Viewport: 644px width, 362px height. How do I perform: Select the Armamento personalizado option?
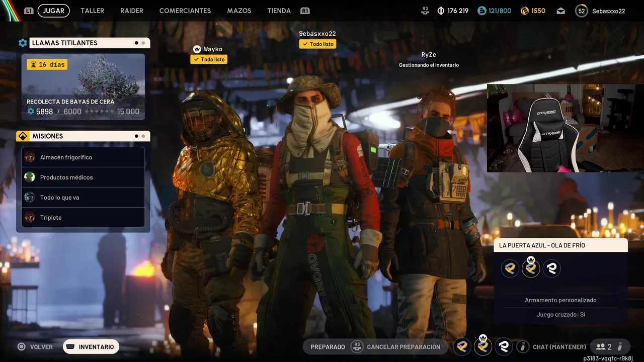click(x=560, y=300)
